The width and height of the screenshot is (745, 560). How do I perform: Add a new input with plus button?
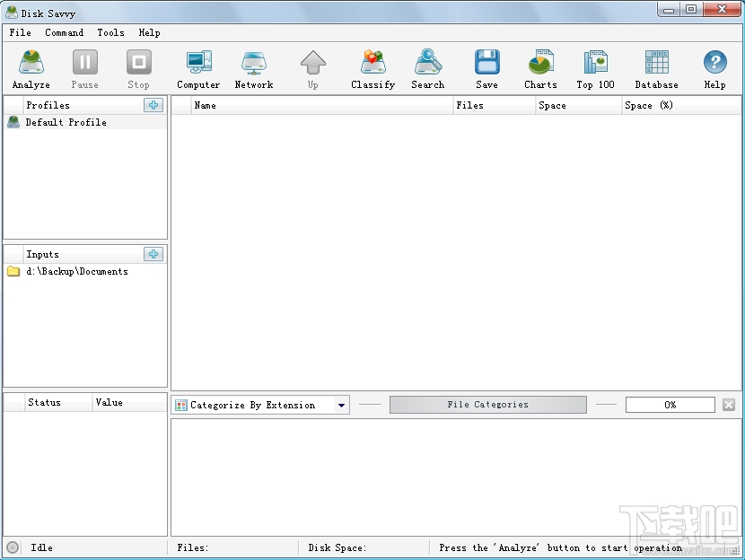tap(153, 254)
